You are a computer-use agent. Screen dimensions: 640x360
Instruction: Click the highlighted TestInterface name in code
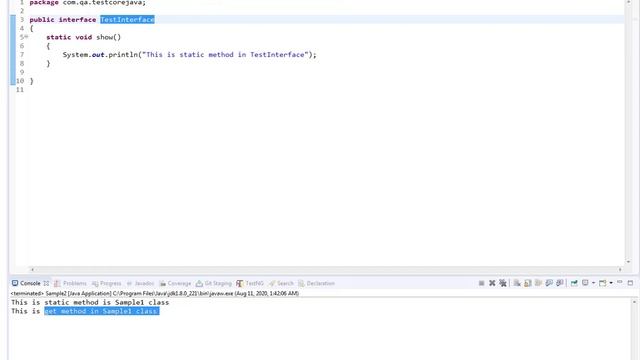point(127,20)
